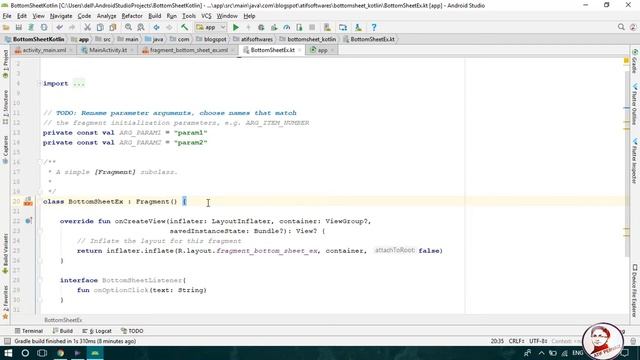
Task: Open the Logcat tool window
Action: coord(97,331)
